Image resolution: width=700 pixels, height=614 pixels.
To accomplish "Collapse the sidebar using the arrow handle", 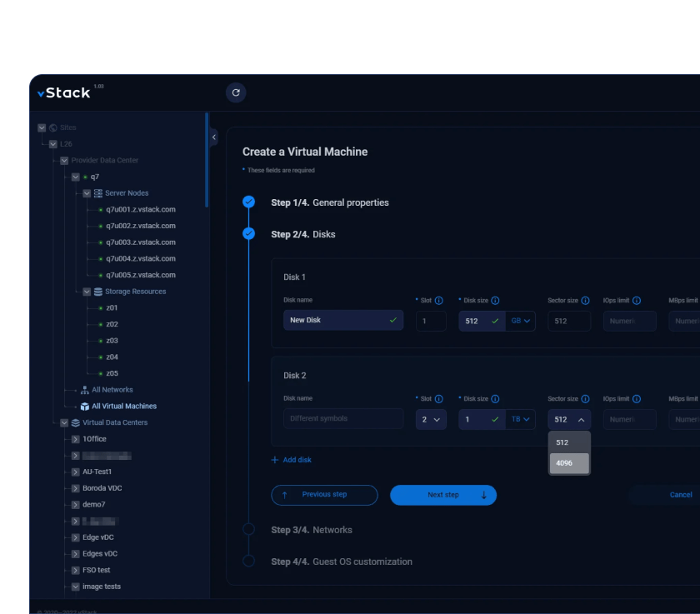I will 213,137.
